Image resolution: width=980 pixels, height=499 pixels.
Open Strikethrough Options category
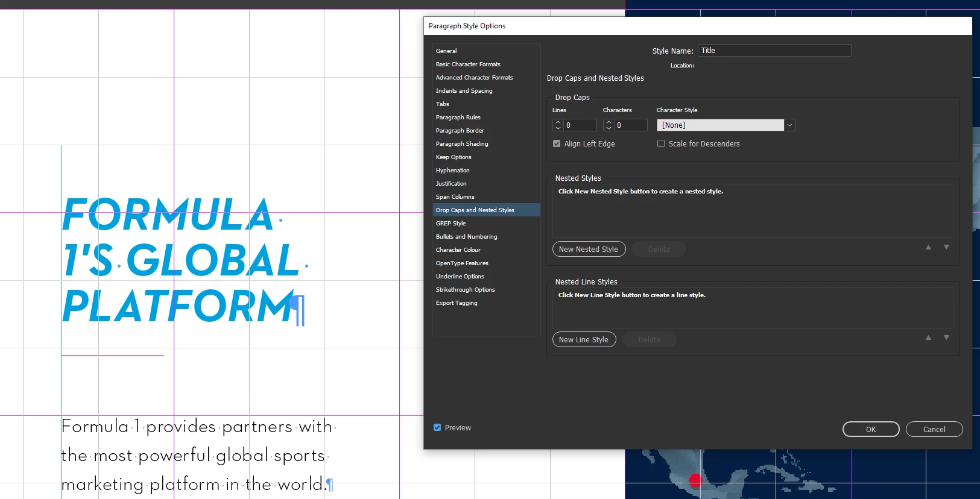pos(486,290)
